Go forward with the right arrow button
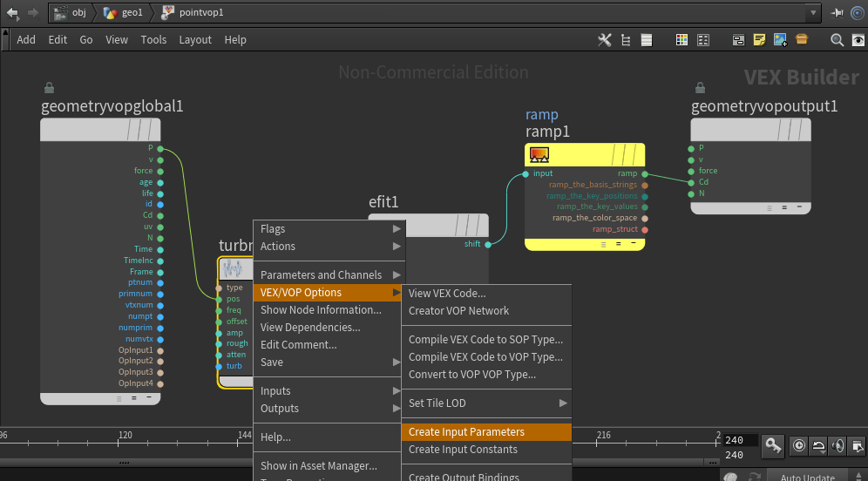Image resolution: width=868 pixels, height=481 pixels. pyautogui.click(x=33, y=13)
